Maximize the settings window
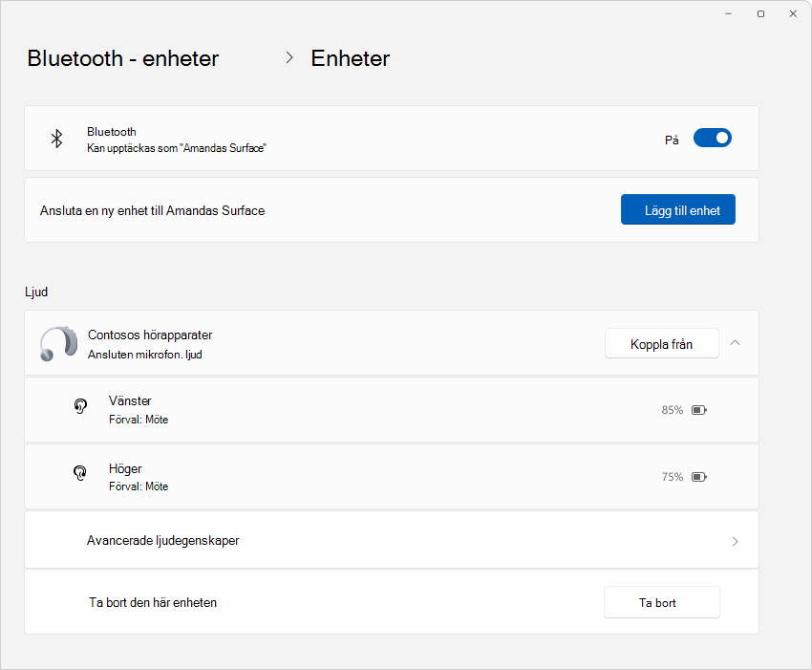Image resolution: width=812 pixels, height=670 pixels. coord(760,14)
